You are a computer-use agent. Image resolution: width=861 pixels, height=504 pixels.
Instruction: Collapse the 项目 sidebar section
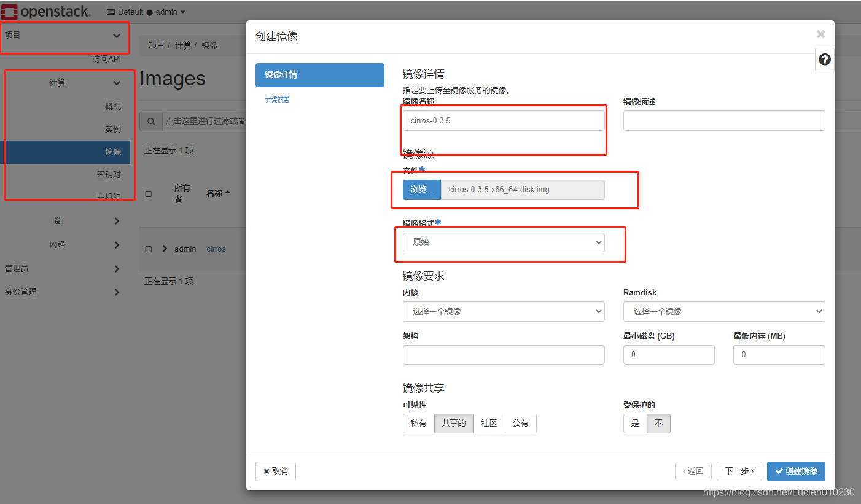click(x=65, y=35)
